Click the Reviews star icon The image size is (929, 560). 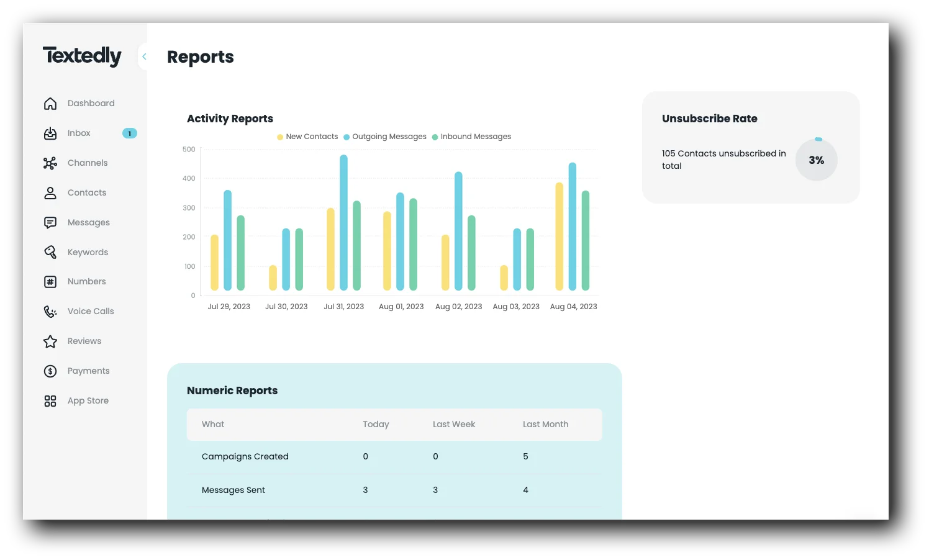pyautogui.click(x=50, y=341)
